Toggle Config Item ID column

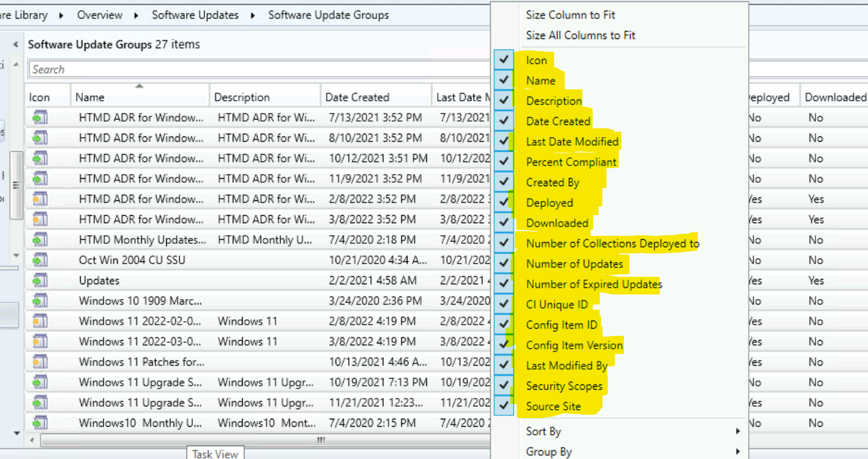tap(504, 325)
